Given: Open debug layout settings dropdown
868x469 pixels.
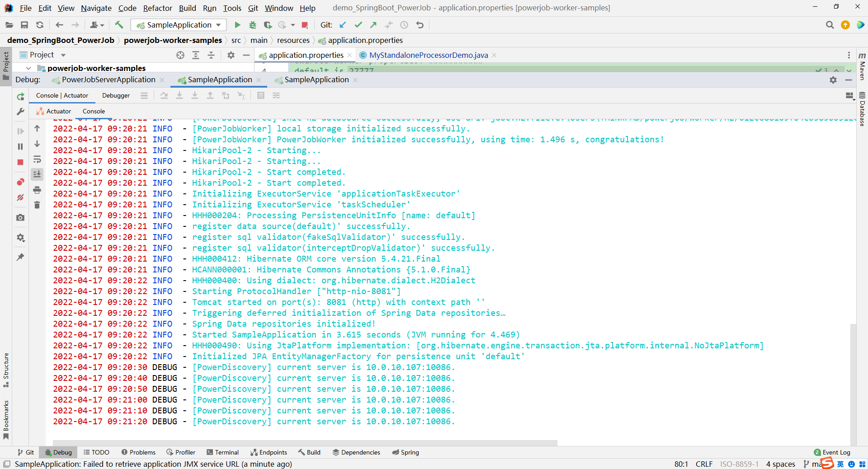Looking at the screenshot, I should (850, 96).
